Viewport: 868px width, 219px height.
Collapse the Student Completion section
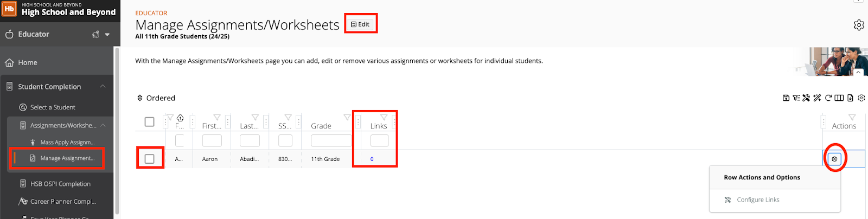point(103,87)
